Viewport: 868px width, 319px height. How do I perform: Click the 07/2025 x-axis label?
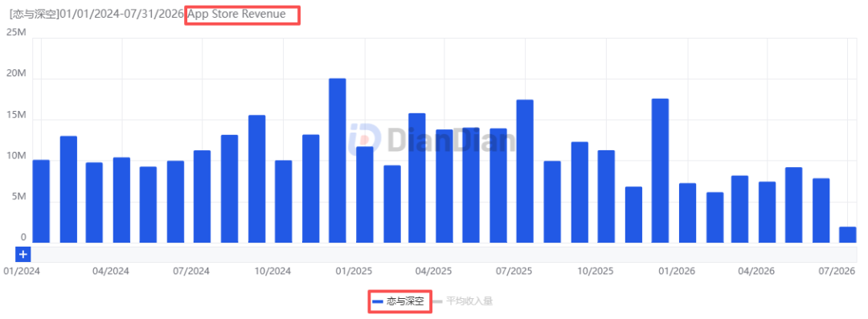pos(514,272)
